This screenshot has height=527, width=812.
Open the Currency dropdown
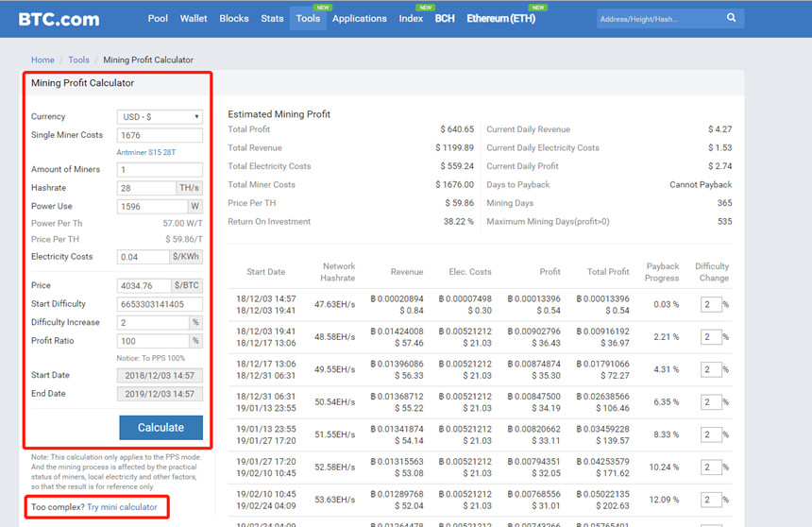[160, 117]
